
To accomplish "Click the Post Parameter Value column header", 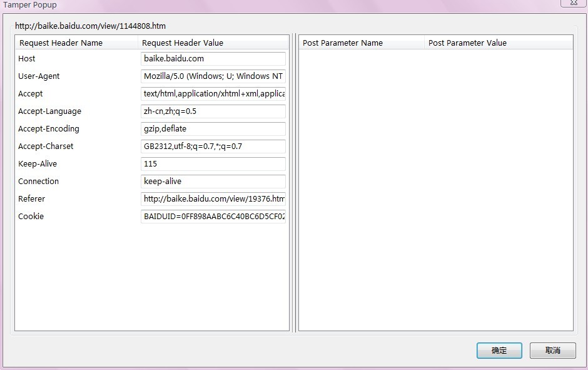I will click(499, 43).
